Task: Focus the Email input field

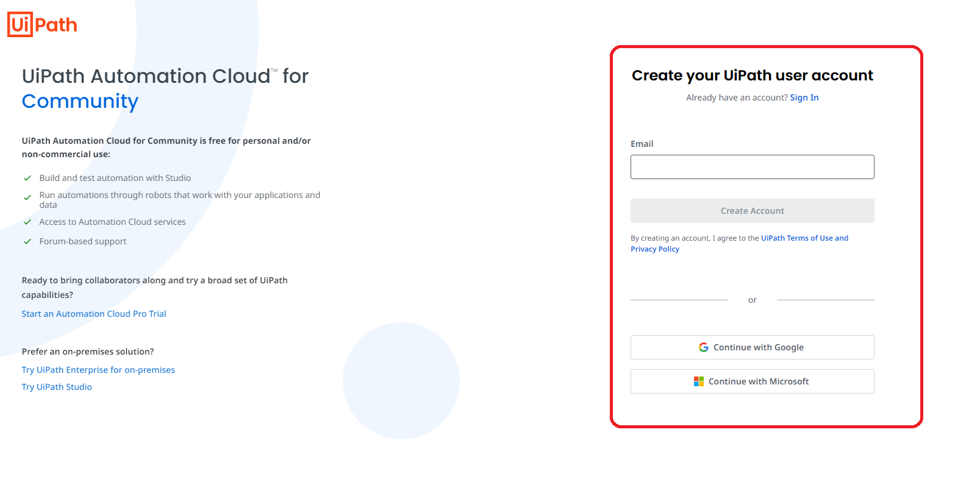Action: point(752,167)
